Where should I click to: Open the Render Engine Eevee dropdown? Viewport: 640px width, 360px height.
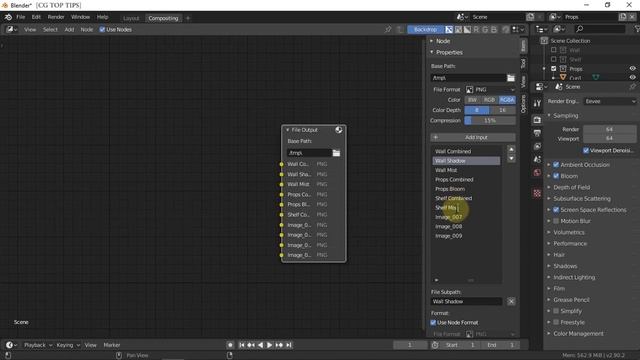[x=610, y=101]
